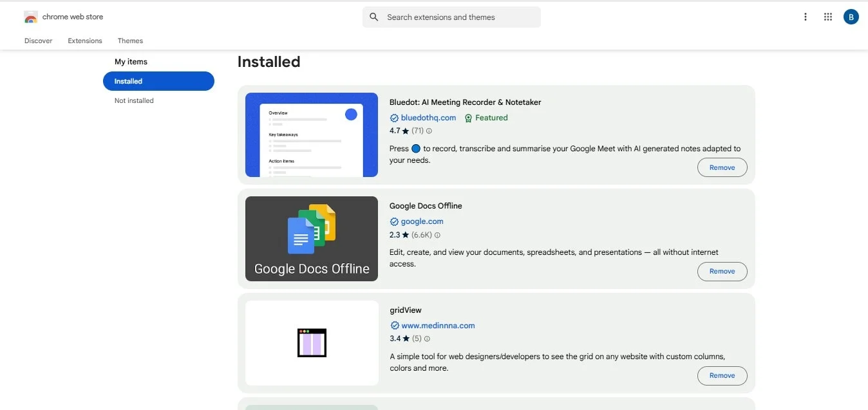The image size is (868, 410).
Task: Click the search magnifier icon
Action: (x=374, y=17)
